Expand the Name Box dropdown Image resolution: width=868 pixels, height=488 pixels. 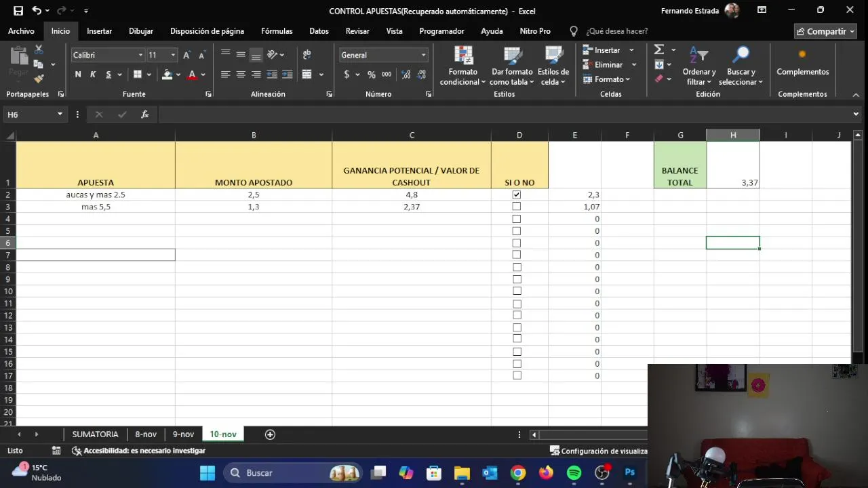60,115
